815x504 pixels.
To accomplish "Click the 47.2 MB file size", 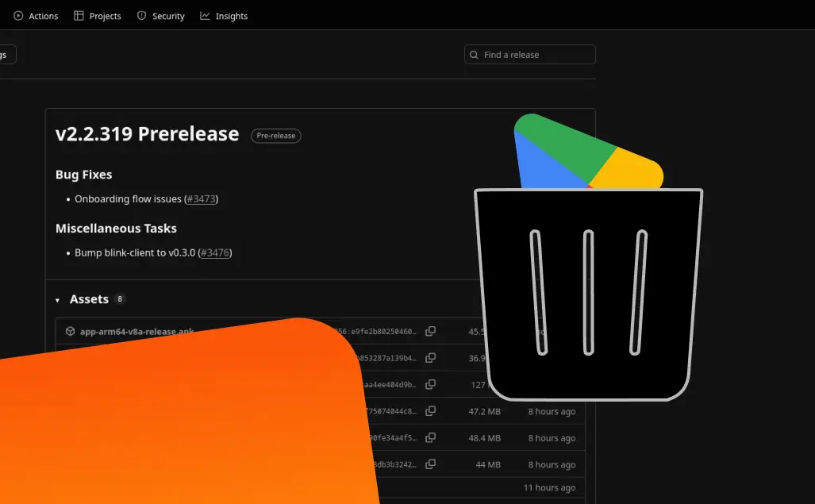I will pos(484,411).
